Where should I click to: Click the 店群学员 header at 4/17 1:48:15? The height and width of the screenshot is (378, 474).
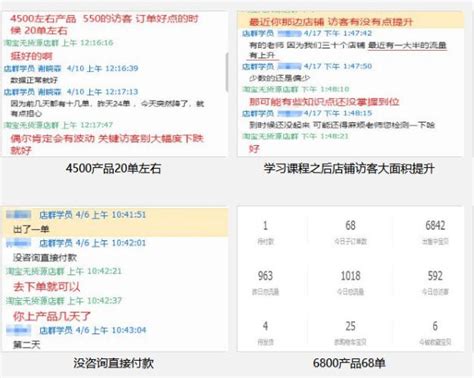coord(307,113)
